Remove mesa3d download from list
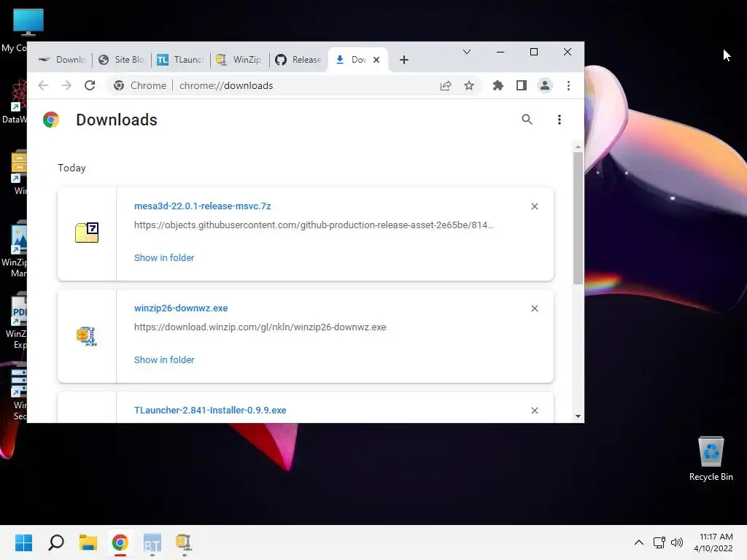The image size is (747, 560). [x=535, y=206]
